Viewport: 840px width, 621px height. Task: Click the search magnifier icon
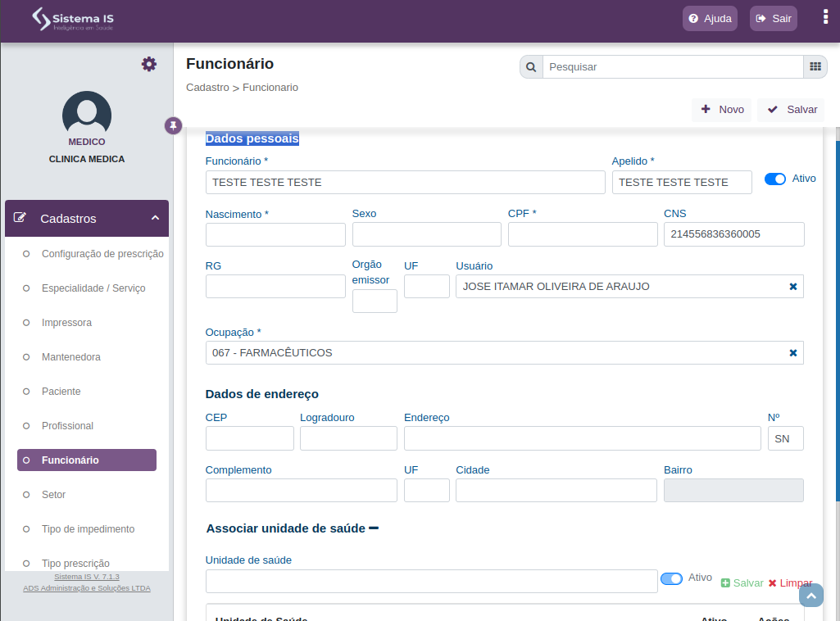click(531, 67)
